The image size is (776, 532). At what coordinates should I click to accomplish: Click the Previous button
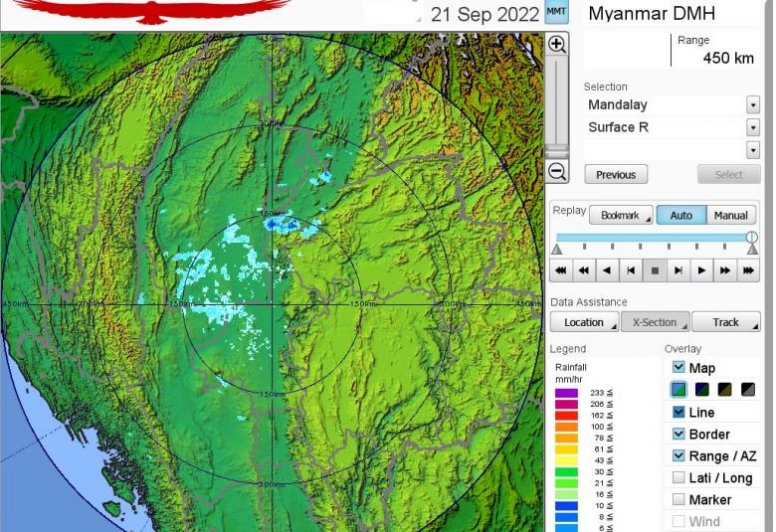coord(616,175)
